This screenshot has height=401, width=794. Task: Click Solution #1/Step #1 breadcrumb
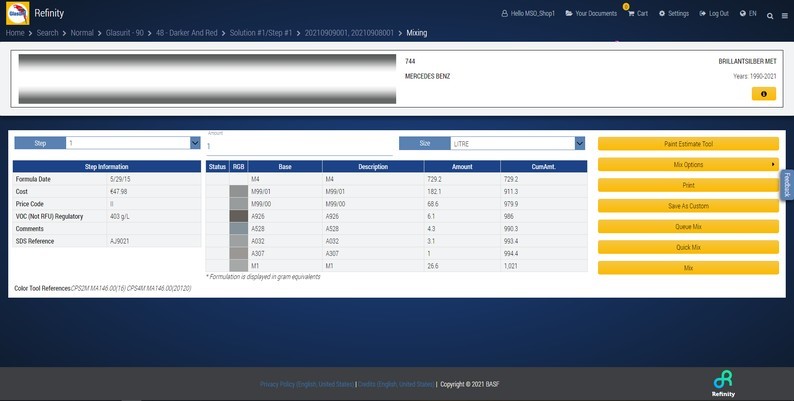pos(261,33)
